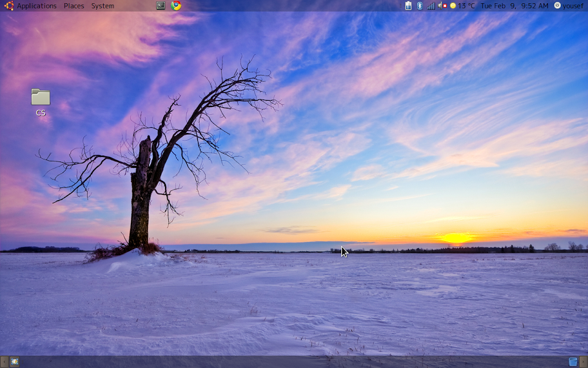Open the network signal indicator
Viewport: 588px width, 368px height.
(x=431, y=6)
